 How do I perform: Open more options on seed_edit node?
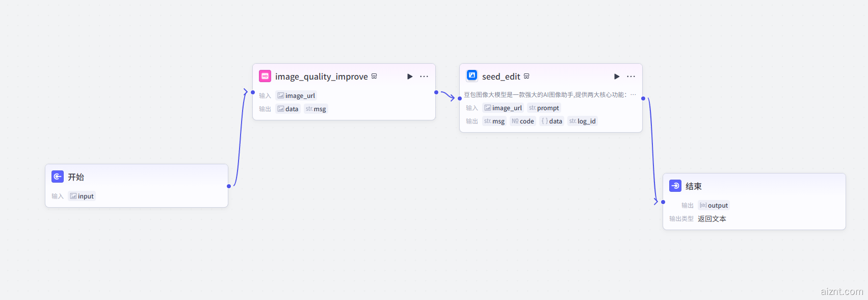[x=631, y=77]
